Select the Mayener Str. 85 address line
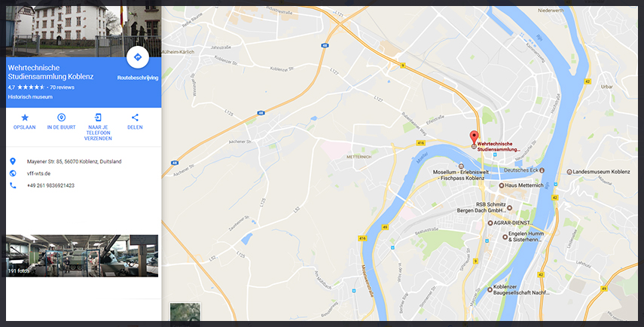This screenshot has height=327, width=644. [74, 161]
